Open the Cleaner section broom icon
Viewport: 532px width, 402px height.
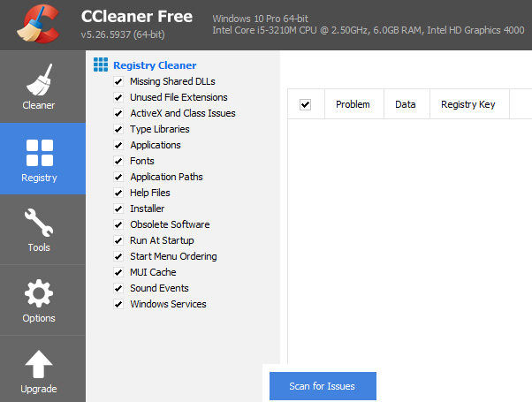tap(39, 80)
